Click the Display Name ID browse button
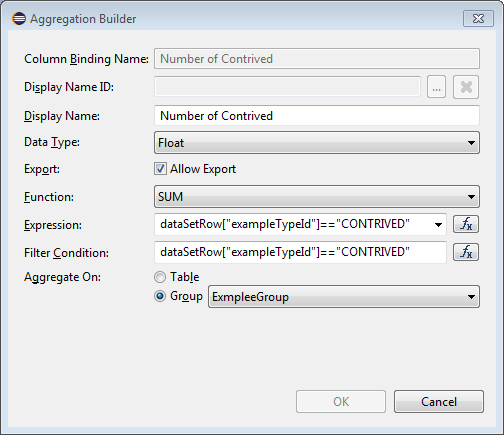This screenshot has height=435, width=504. pos(436,87)
